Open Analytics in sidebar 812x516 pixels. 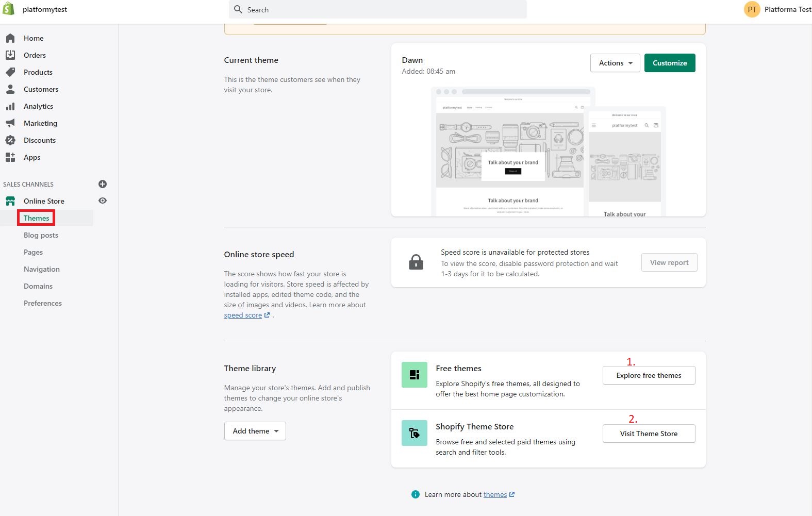tap(39, 106)
